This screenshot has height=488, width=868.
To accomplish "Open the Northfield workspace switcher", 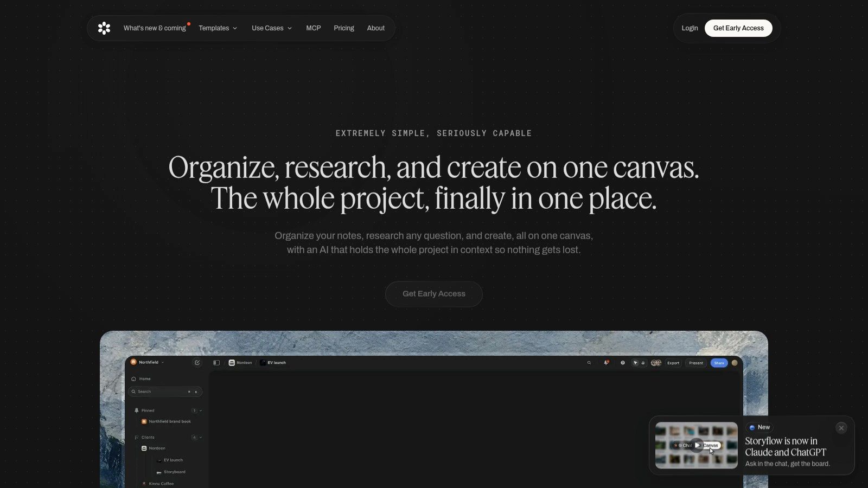I will [x=148, y=362].
